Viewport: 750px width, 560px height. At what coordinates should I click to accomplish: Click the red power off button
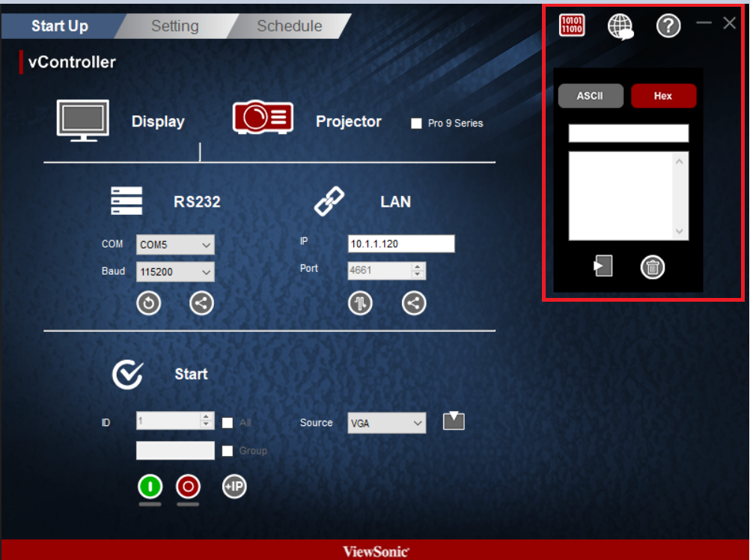[x=188, y=487]
